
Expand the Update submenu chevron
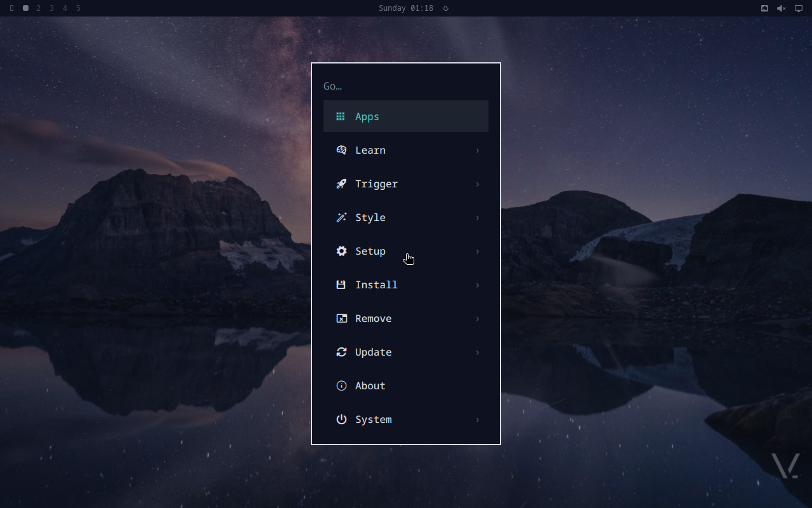pos(477,352)
